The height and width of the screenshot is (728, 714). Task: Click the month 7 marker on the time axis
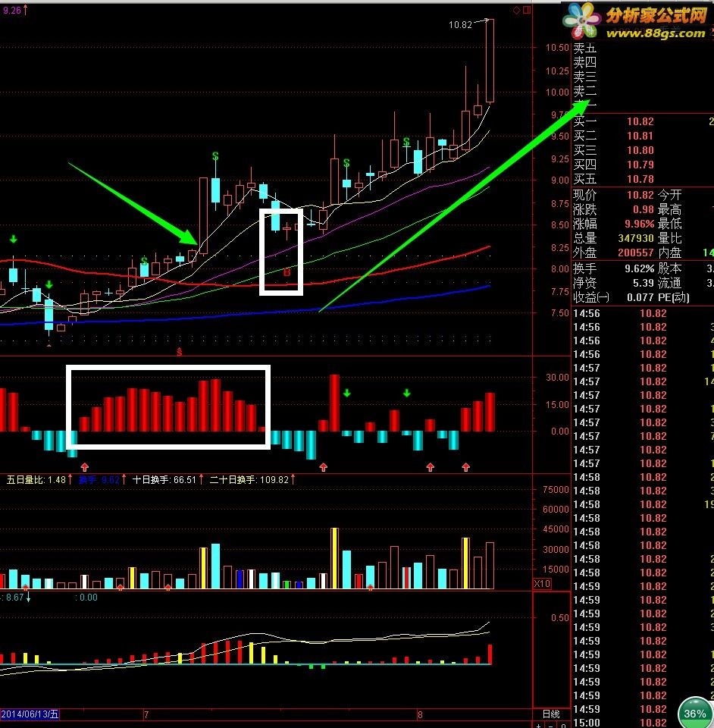pos(146,714)
